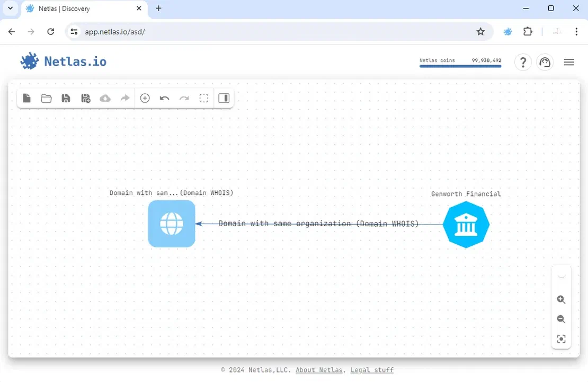Image resolution: width=588 pixels, height=382 pixels.
Task: Add a new node with plus icon
Action: coord(145,98)
